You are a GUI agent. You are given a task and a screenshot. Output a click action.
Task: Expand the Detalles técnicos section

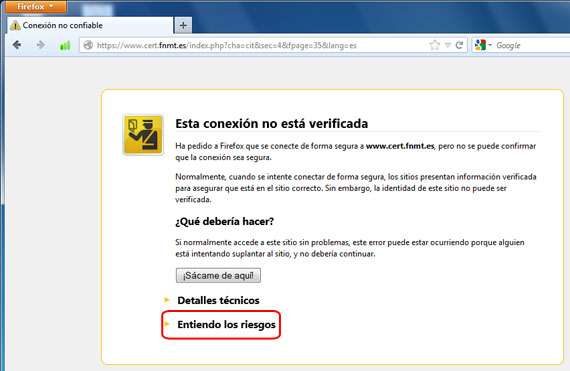[x=218, y=301]
